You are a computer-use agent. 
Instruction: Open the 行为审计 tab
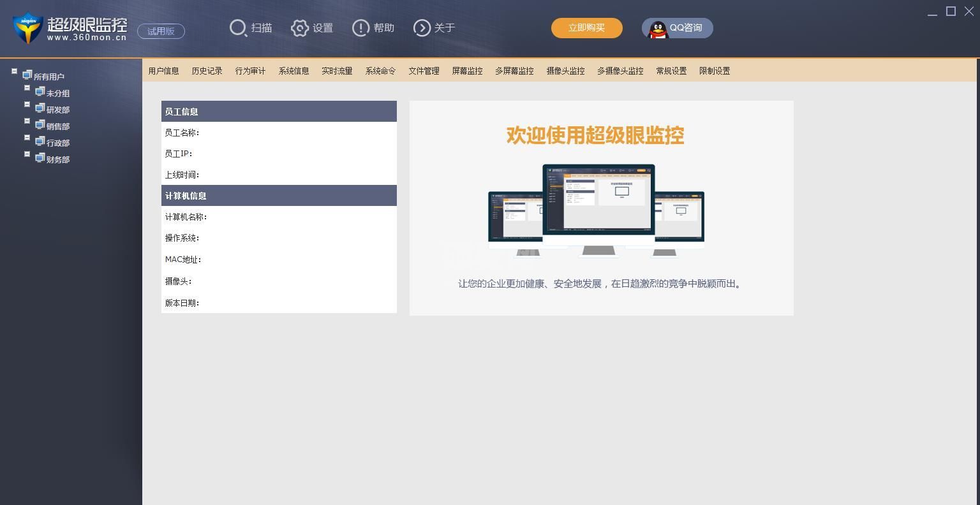coord(251,71)
